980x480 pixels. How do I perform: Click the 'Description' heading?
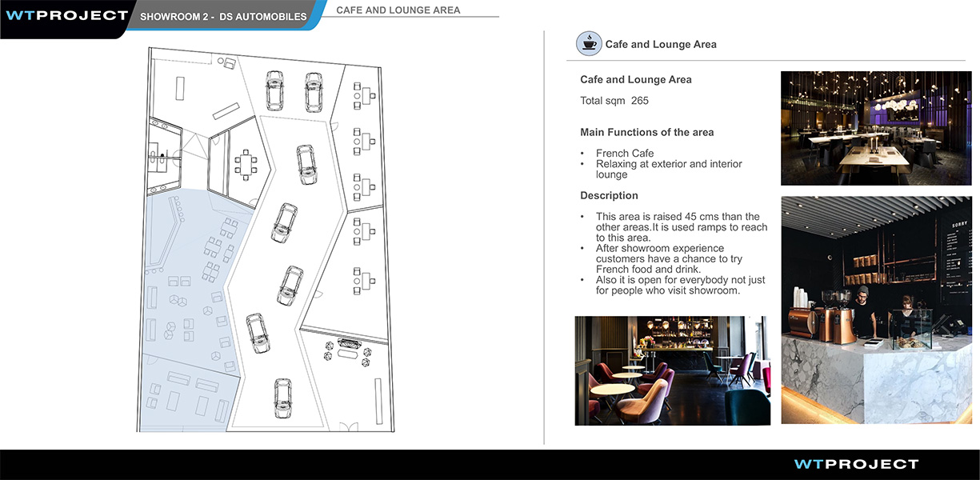coord(609,195)
